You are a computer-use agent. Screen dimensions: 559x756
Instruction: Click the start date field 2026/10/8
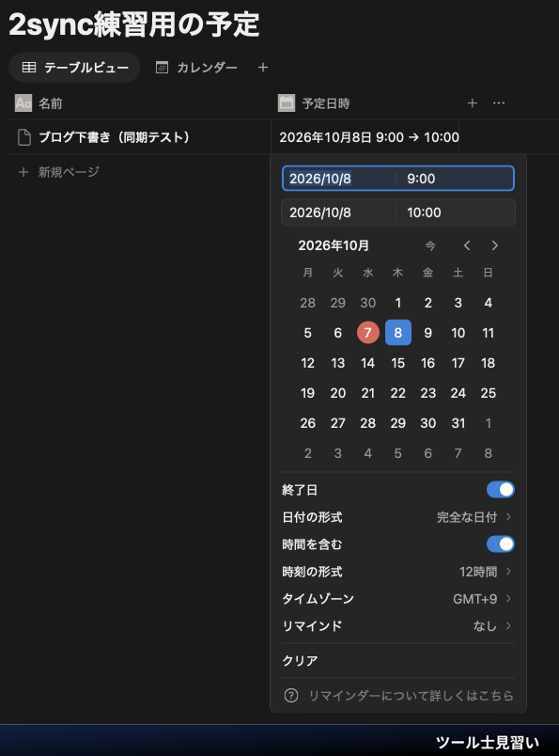point(339,179)
